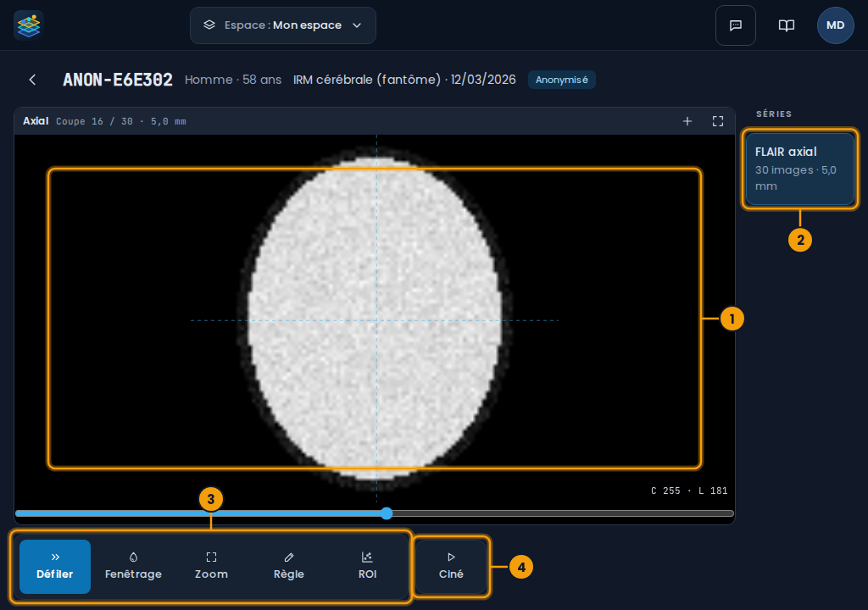
Task: Open the MD user avatar menu
Action: point(835,25)
